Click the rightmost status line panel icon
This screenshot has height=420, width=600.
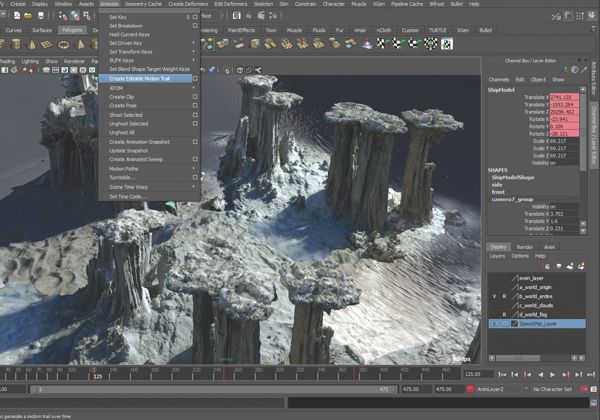593,16
